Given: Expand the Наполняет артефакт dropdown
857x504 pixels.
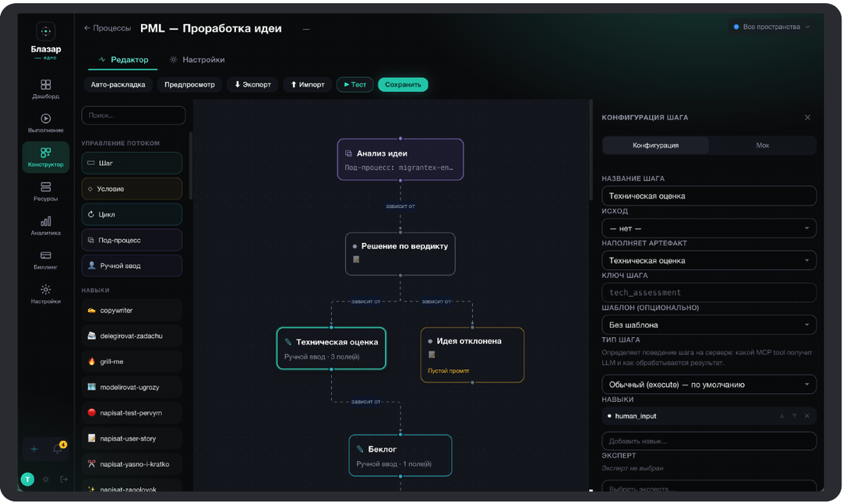Looking at the screenshot, I should coord(709,261).
